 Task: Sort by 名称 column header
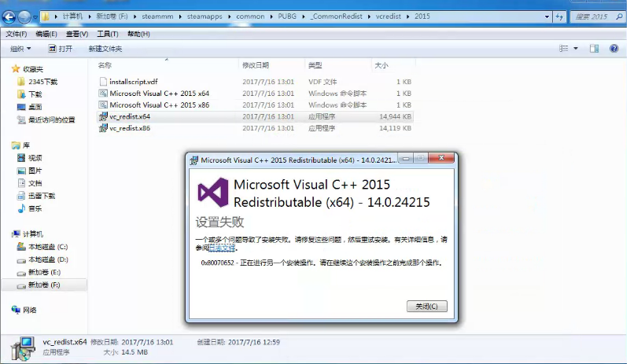click(105, 65)
